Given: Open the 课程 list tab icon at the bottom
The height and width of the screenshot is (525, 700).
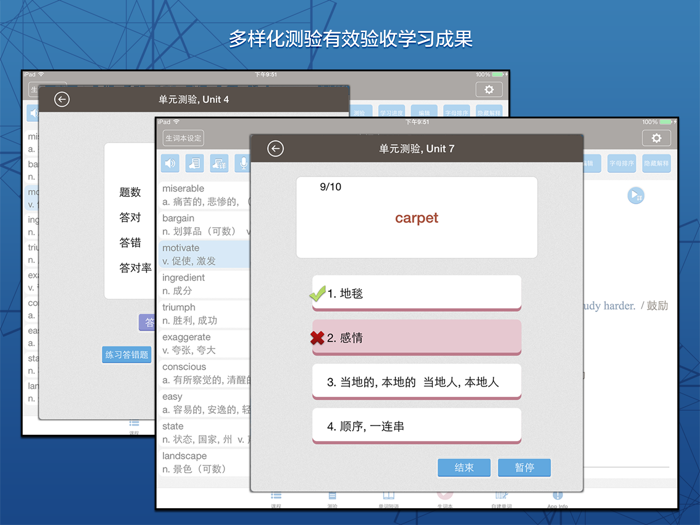Looking at the screenshot, I should (276, 498).
